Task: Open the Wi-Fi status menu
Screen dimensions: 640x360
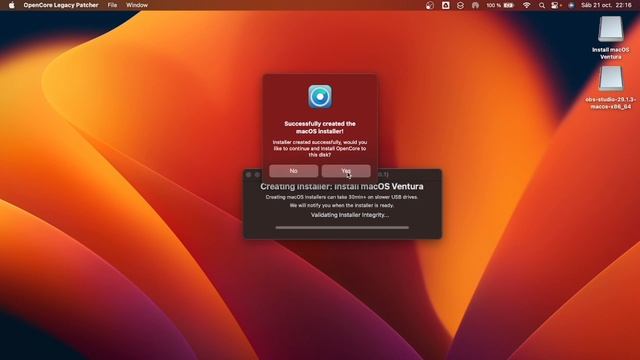Action: 527,5
